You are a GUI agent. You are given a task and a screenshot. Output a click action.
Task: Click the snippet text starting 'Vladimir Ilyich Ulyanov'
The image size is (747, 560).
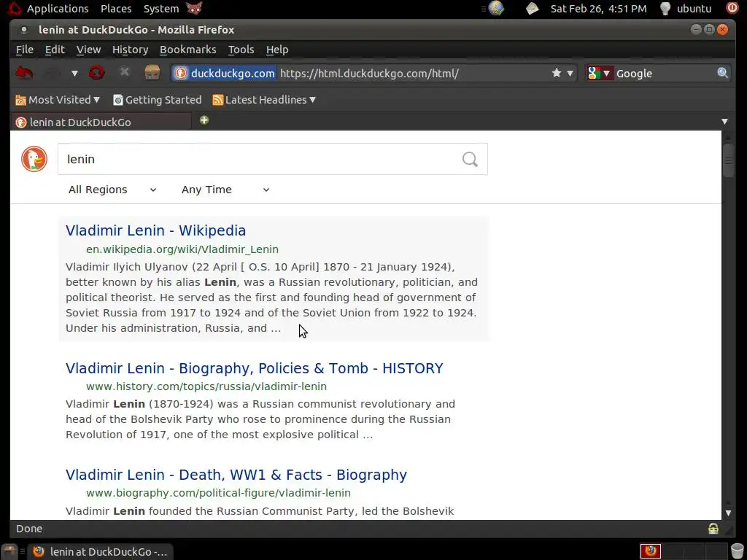point(271,297)
